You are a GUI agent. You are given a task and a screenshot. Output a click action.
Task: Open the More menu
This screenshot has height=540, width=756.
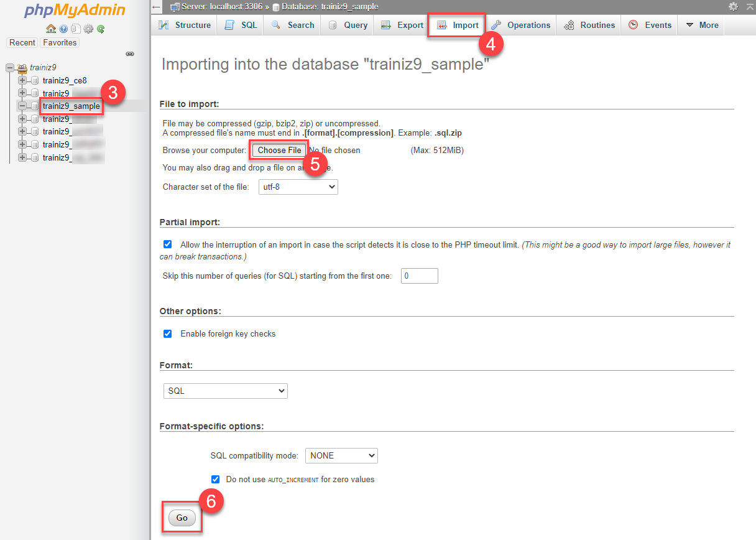pos(701,25)
